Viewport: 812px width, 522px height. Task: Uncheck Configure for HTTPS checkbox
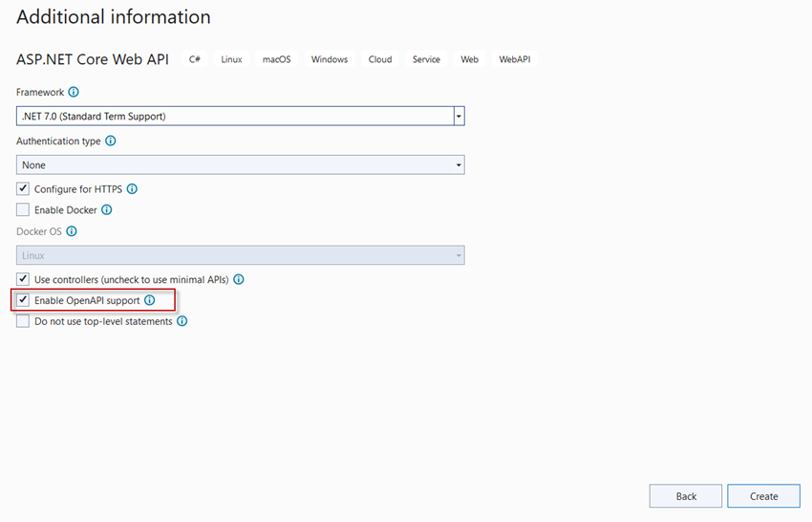click(x=23, y=188)
